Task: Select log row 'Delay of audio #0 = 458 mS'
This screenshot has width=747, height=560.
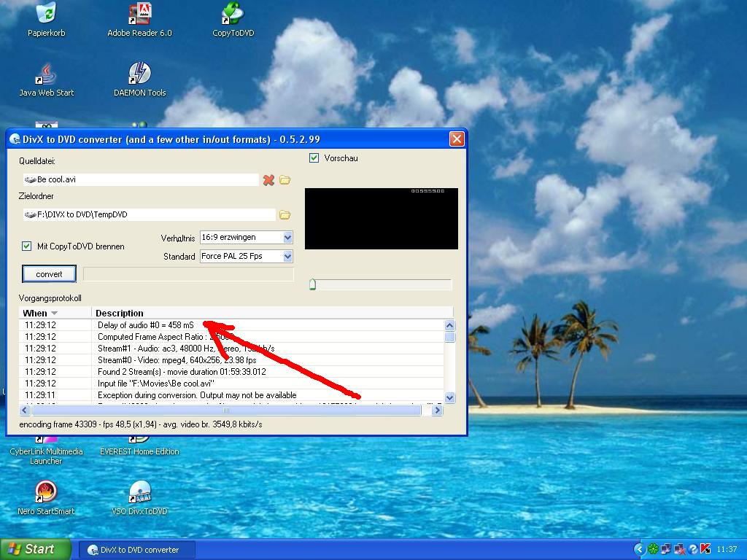Action: tap(231, 325)
